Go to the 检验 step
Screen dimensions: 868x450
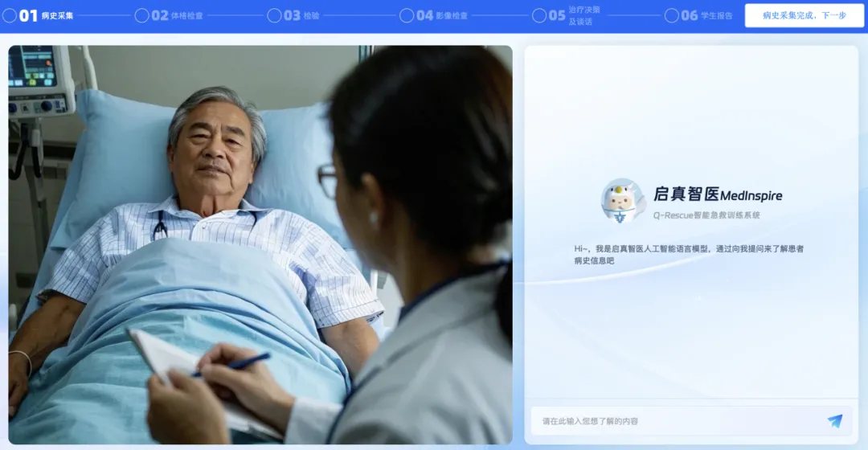pos(311,15)
